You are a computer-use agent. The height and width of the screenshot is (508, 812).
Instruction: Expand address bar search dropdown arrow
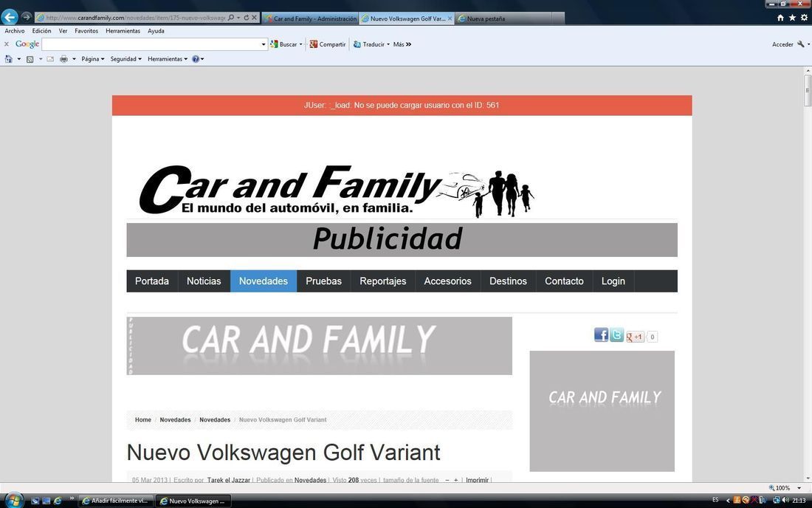coord(238,18)
